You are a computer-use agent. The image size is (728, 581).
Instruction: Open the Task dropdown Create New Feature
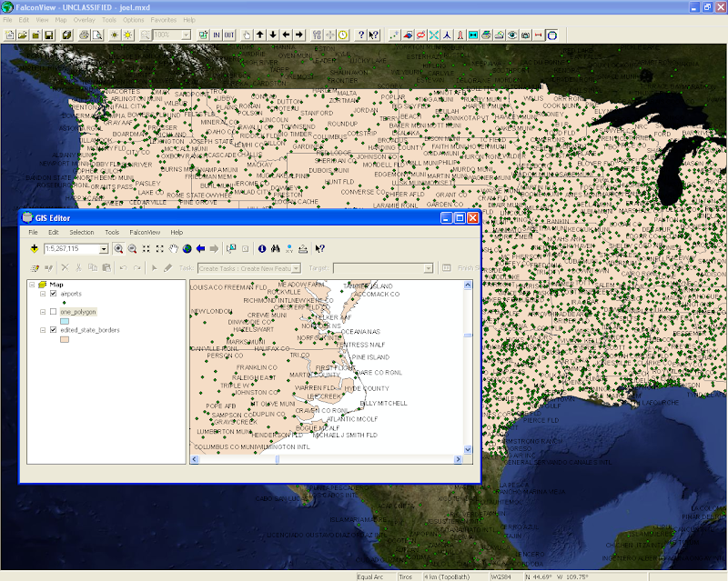(296, 268)
